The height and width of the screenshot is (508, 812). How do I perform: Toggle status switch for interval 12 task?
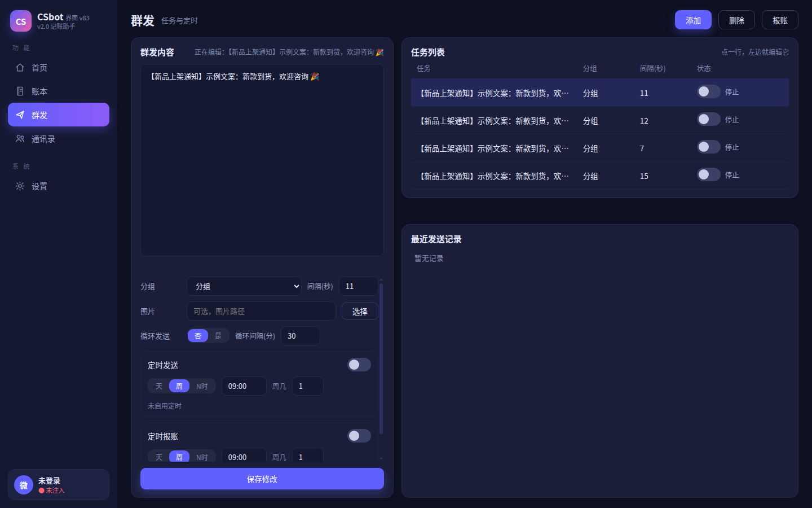pyautogui.click(x=709, y=119)
